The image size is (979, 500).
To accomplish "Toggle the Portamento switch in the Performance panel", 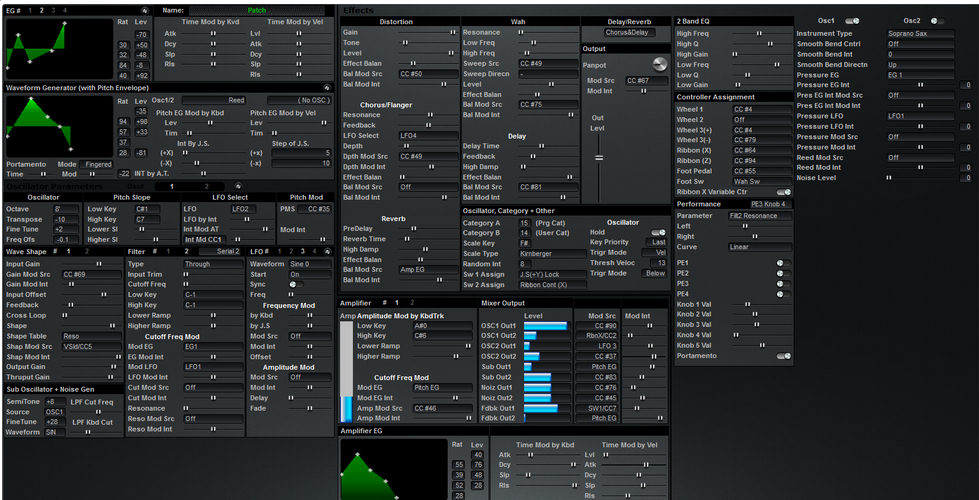I will coord(784,356).
